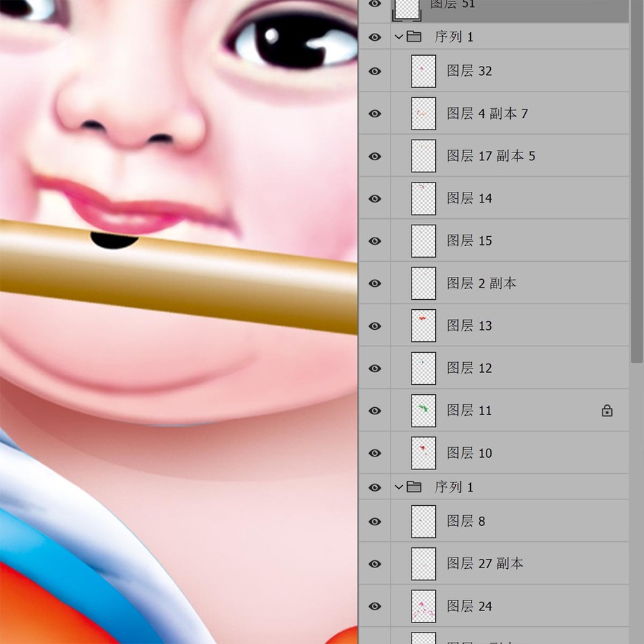The image size is (644, 644).
Task: Toggle visibility of 图层 2 副本
Action: [374, 283]
